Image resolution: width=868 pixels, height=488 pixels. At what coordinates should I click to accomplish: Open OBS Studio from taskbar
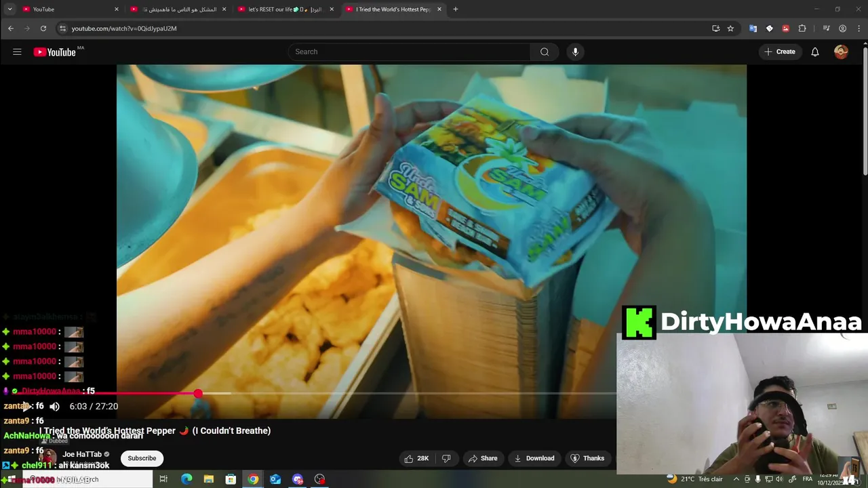[320, 479]
